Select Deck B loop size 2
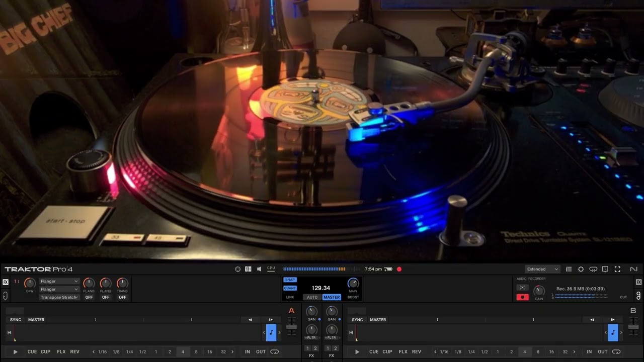This screenshot has width=644, height=362. pos(511,352)
